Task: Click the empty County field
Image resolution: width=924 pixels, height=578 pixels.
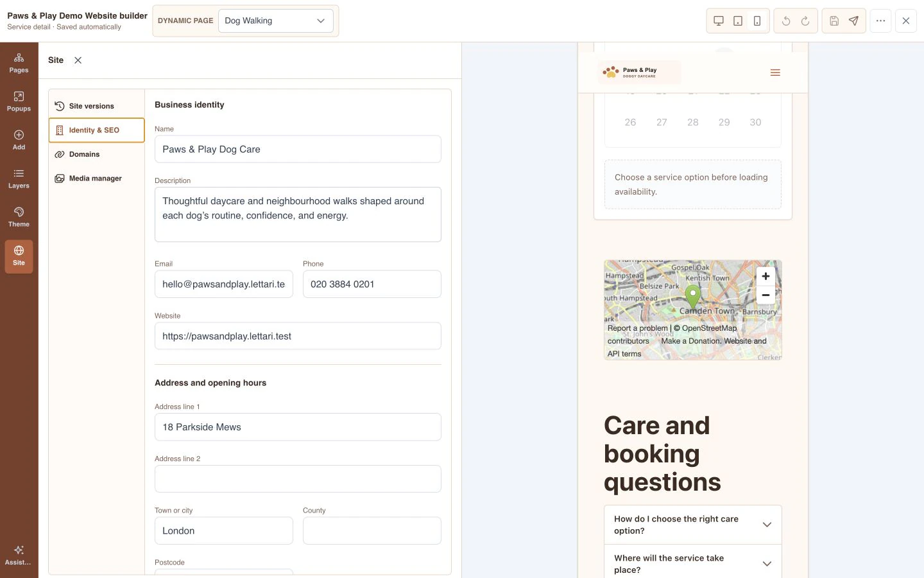Action: 372,531
